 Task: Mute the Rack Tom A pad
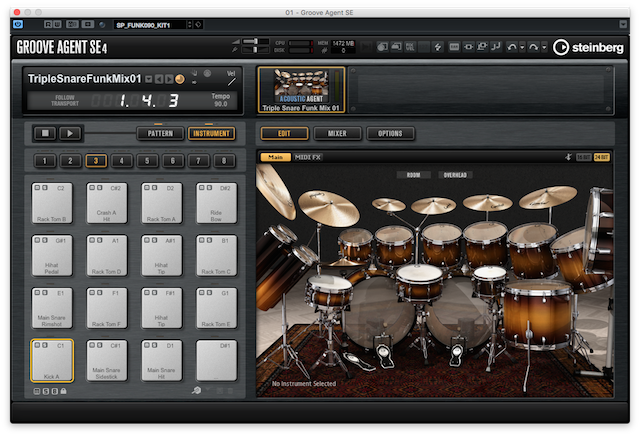147,188
